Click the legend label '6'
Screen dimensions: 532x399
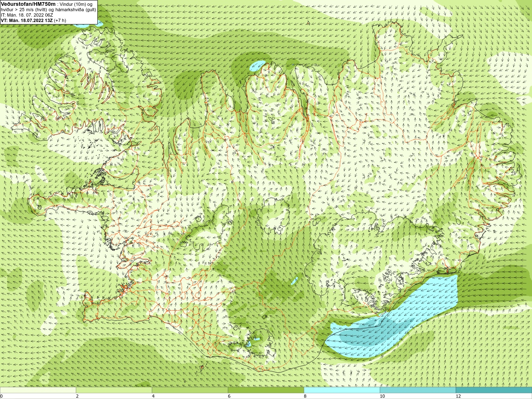[x=229, y=396]
